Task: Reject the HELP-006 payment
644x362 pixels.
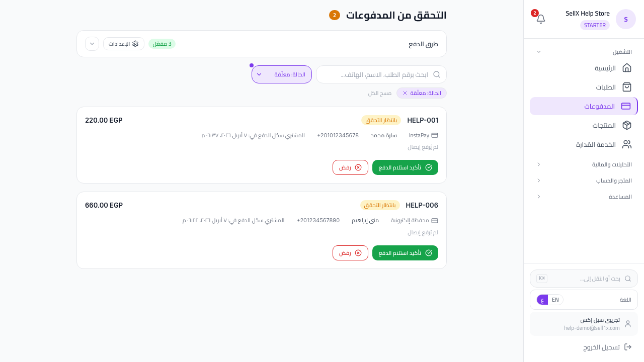Action: (x=350, y=253)
